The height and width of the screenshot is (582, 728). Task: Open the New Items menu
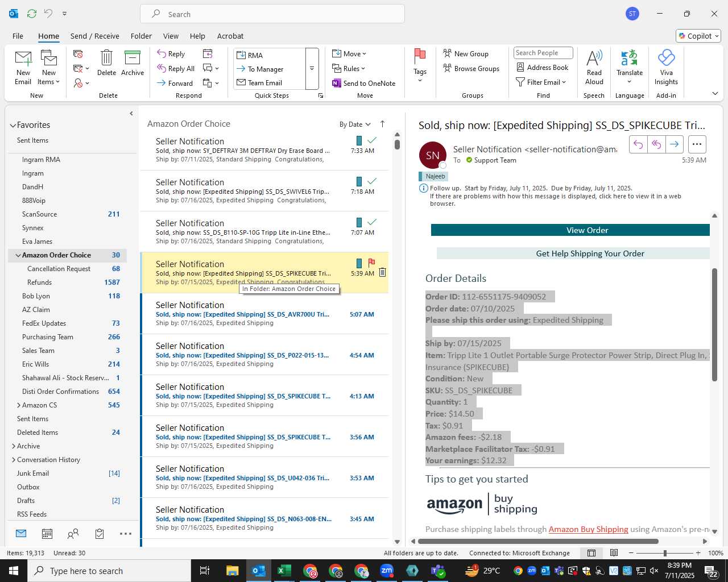click(x=49, y=68)
